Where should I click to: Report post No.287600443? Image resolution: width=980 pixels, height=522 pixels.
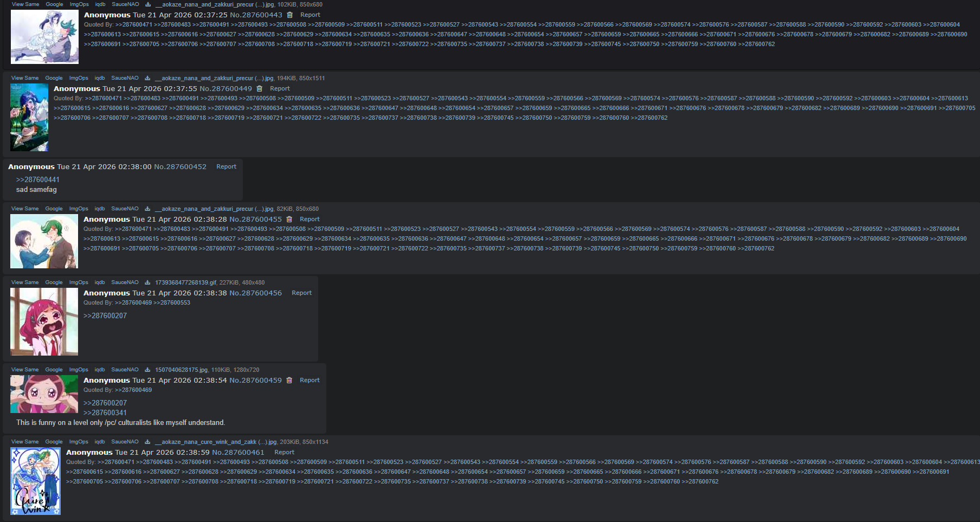pyautogui.click(x=310, y=15)
